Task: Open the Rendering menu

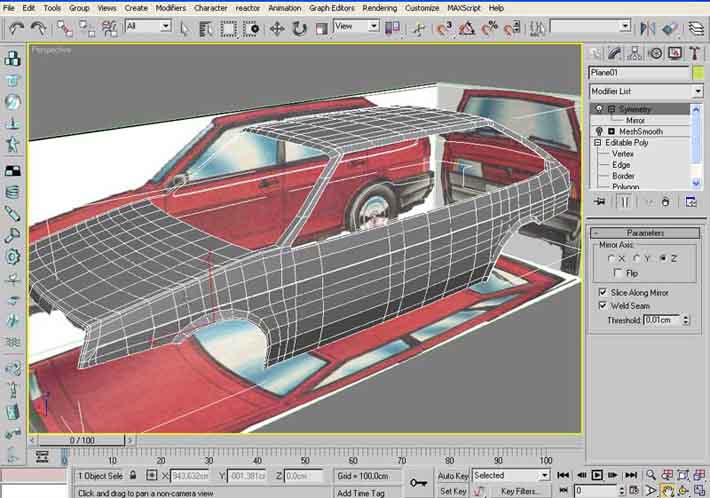Action: click(x=379, y=7)
